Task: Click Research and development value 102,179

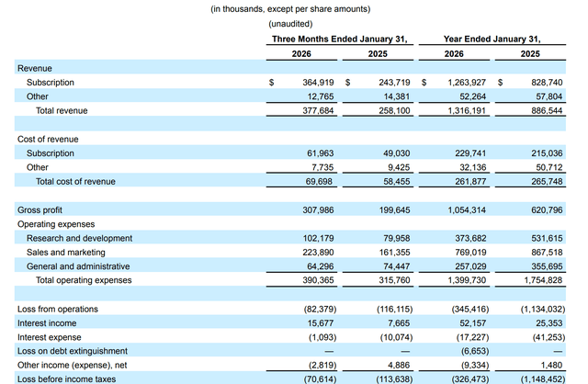Action: (x=318, y=238)
